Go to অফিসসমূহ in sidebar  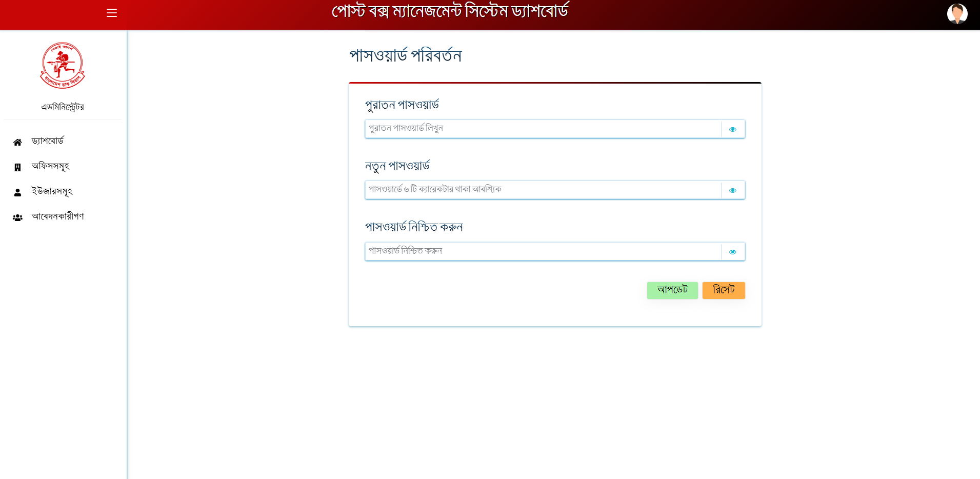click(x=50, y=166)
